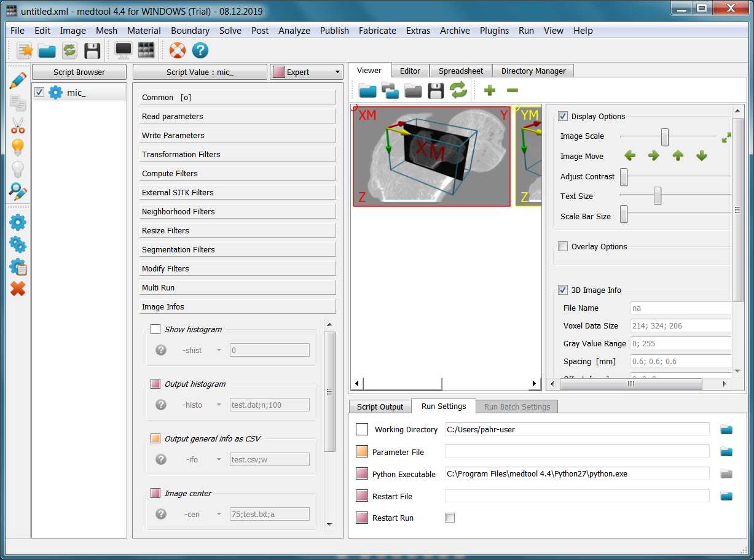The width and height of the screenshot is (754, 560).
Task: Switch to the Editor tab
Action: point(410,71)
